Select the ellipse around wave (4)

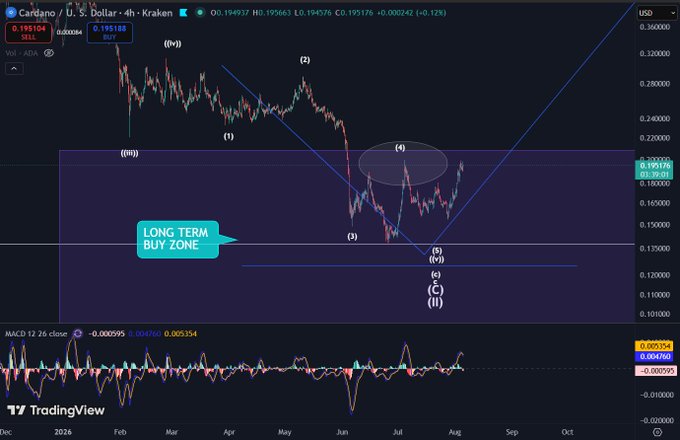[403, 163]
